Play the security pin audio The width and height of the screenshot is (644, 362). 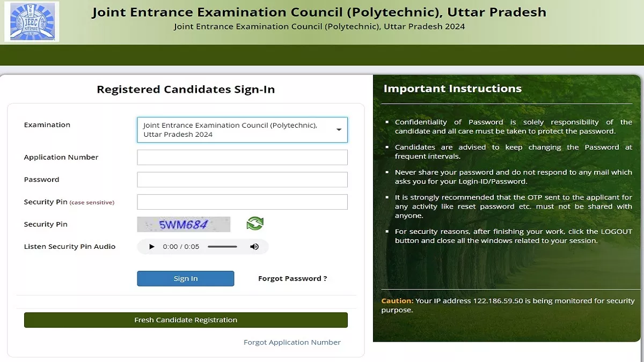pos(152,247)
